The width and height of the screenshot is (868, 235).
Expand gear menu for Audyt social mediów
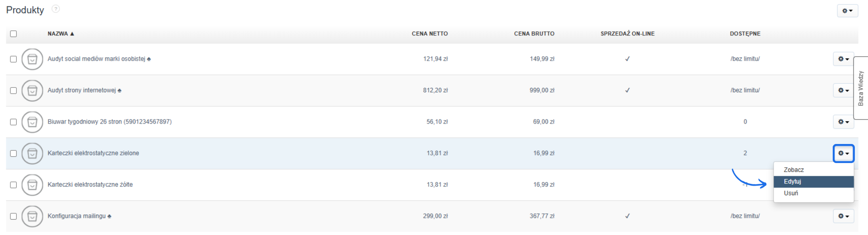(843, 59)
